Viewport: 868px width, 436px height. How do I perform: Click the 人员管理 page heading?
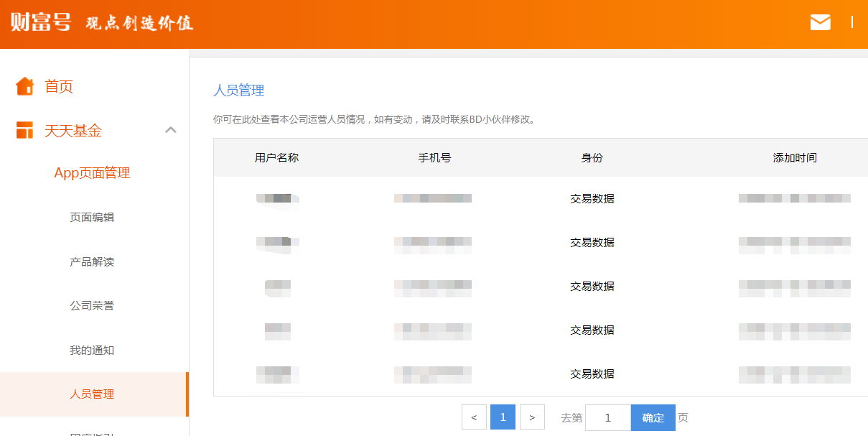239,91
